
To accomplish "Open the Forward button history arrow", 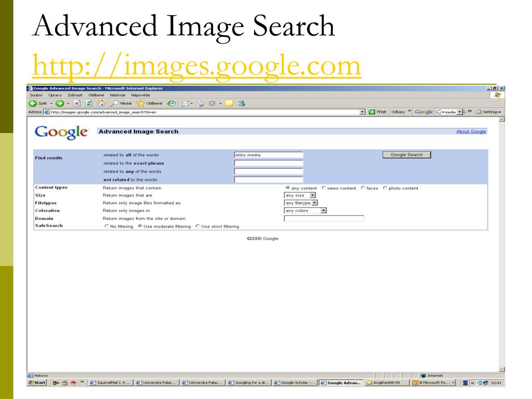I will (x=68, y=103).
